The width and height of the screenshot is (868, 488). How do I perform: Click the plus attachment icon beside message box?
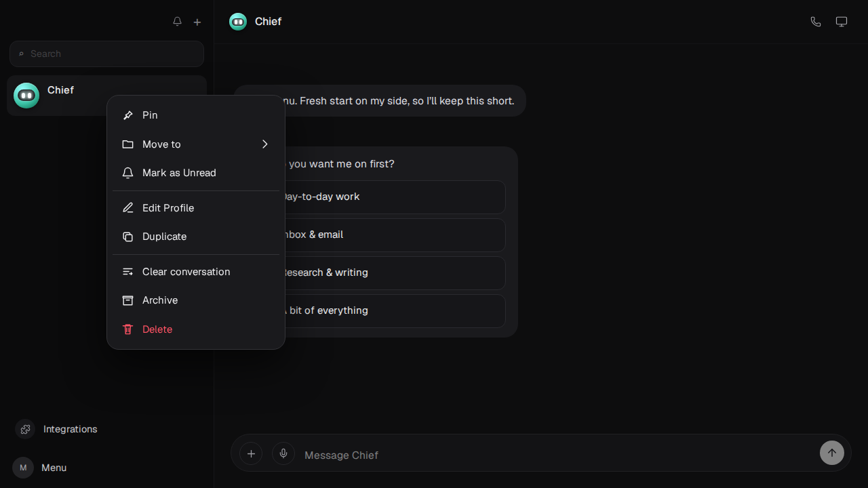pyautogui.click(x=251, y=453)
